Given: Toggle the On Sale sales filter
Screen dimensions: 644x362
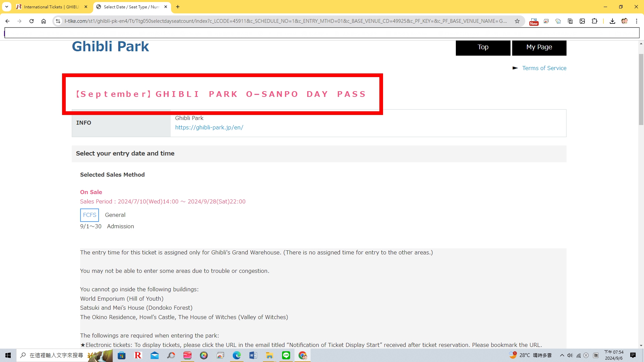Looking at the screenshot, I should pos(91,192).
